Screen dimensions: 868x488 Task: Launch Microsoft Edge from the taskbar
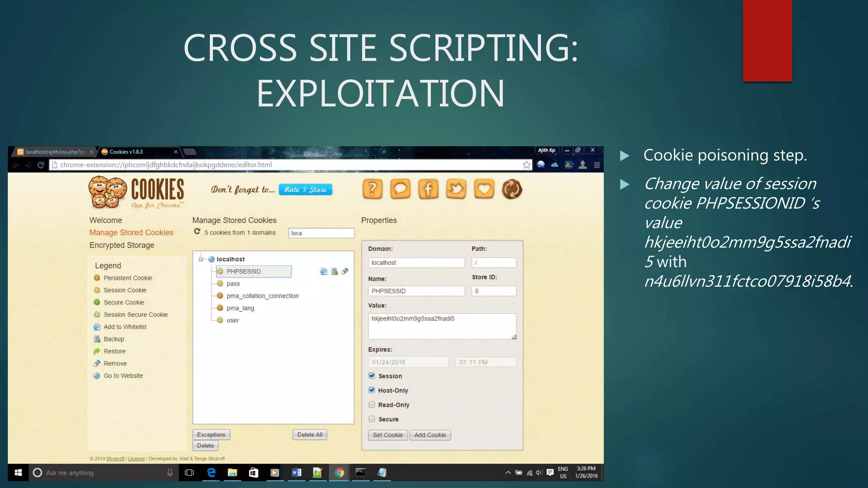coord(211,473)
